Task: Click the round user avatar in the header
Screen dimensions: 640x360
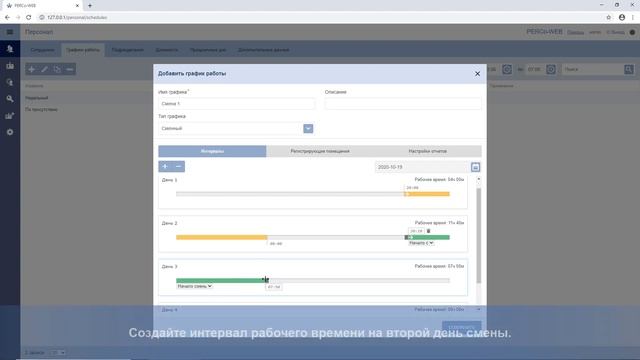Action: coord(632,32)
